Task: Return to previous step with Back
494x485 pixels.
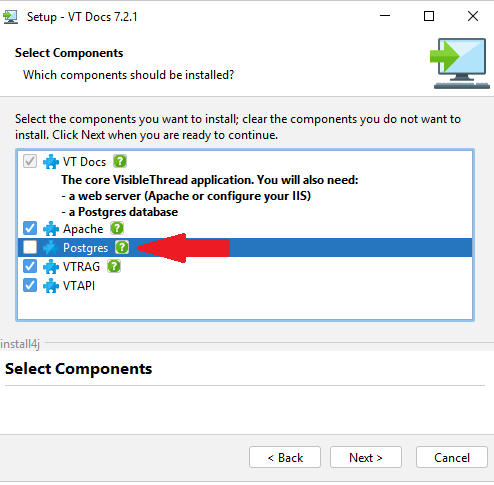Action: (x=285, y=457)
